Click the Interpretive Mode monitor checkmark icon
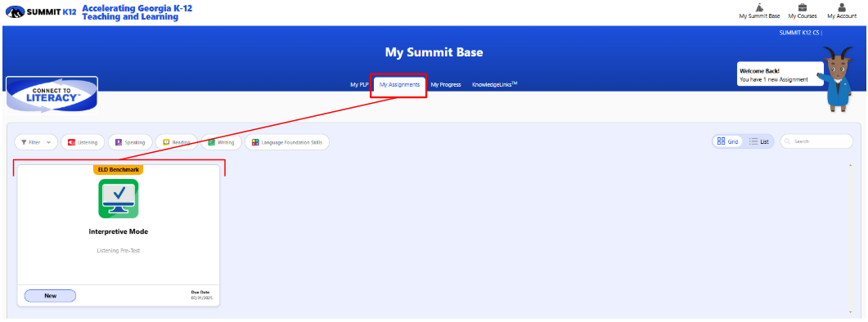This screenshot has width=868, height=322. pos(119,198)
